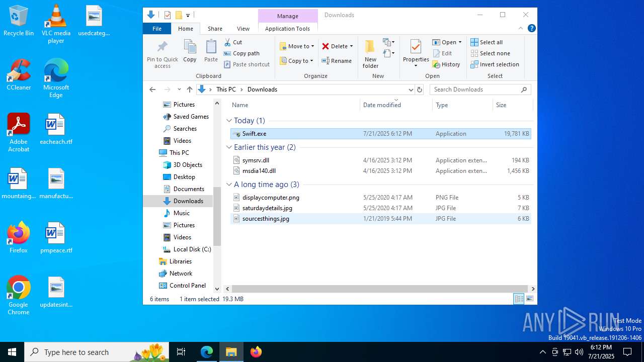Select Local Disk (C:) in navigation pane
Image resolution: width=644 pixels, height=362 pixels.
[x=187, y=249]
